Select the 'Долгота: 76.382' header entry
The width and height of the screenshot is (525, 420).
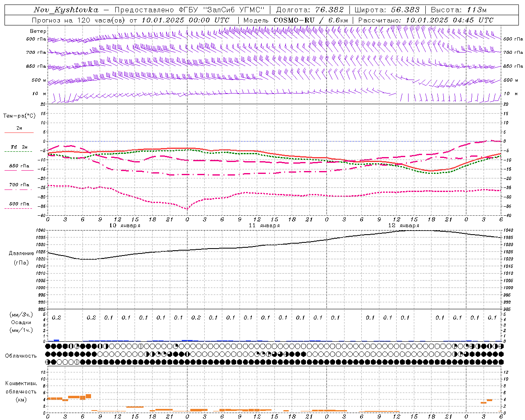click(x=310, y=10)
